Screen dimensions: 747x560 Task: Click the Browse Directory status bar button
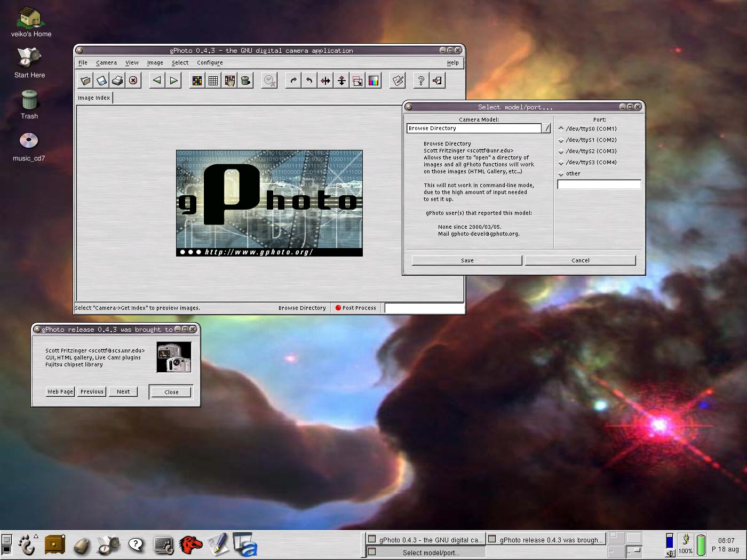(x=302, y=308)
